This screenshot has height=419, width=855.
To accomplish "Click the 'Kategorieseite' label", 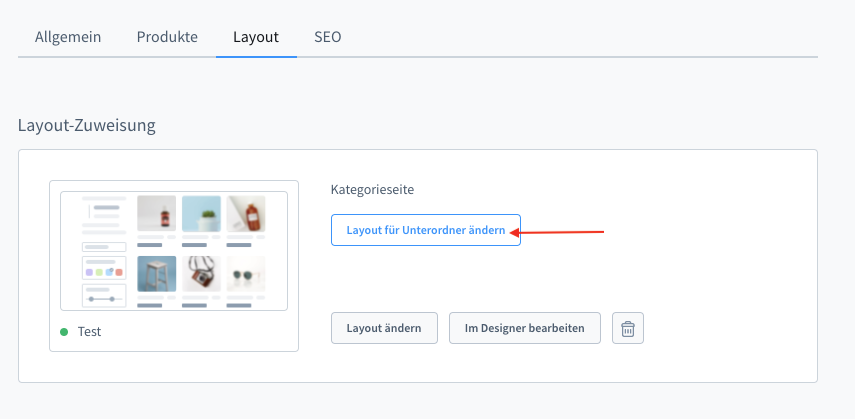I will point(372,189).
